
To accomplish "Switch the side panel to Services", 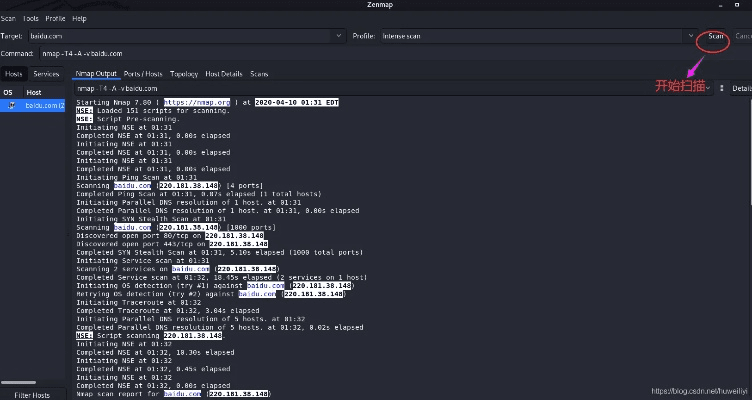I will click(46, 74).
